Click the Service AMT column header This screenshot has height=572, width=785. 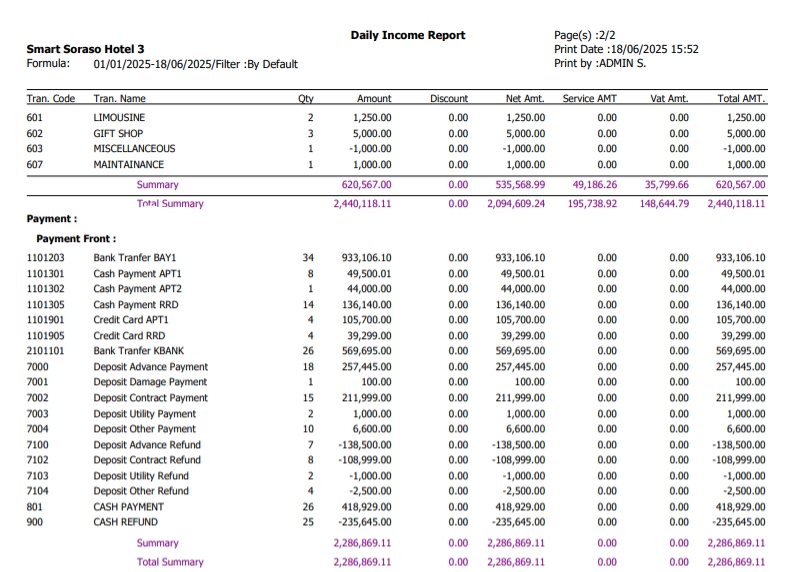point(590,99)
